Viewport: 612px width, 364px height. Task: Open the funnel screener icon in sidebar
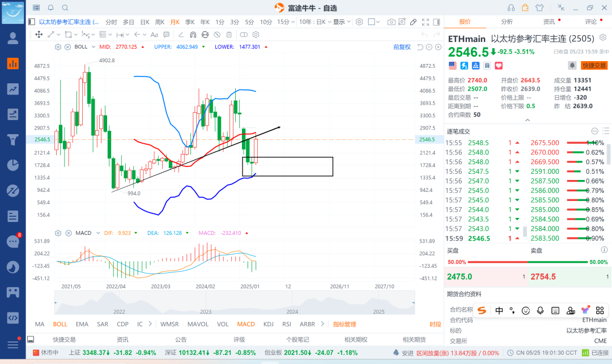pyautogui.click(x=13, y=139)
